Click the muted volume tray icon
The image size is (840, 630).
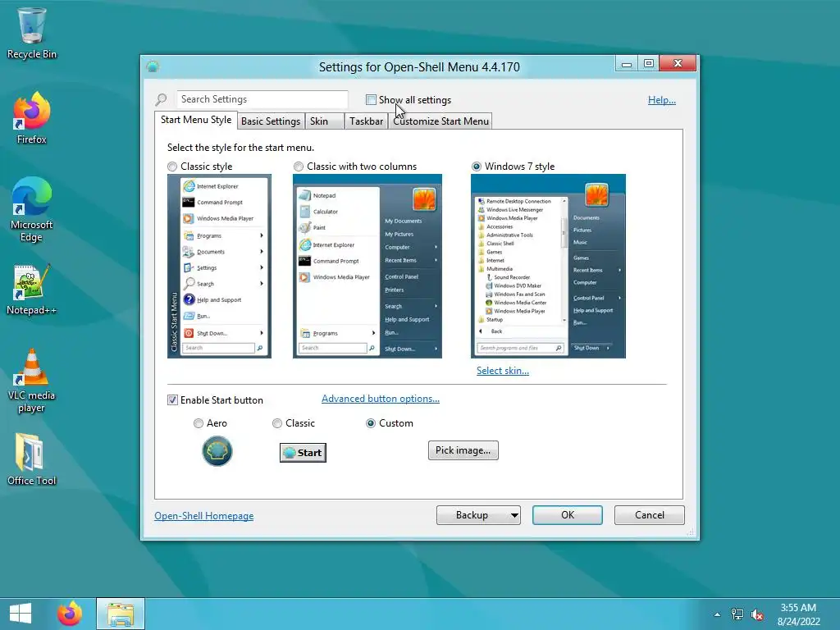click(x=757, y=614)
